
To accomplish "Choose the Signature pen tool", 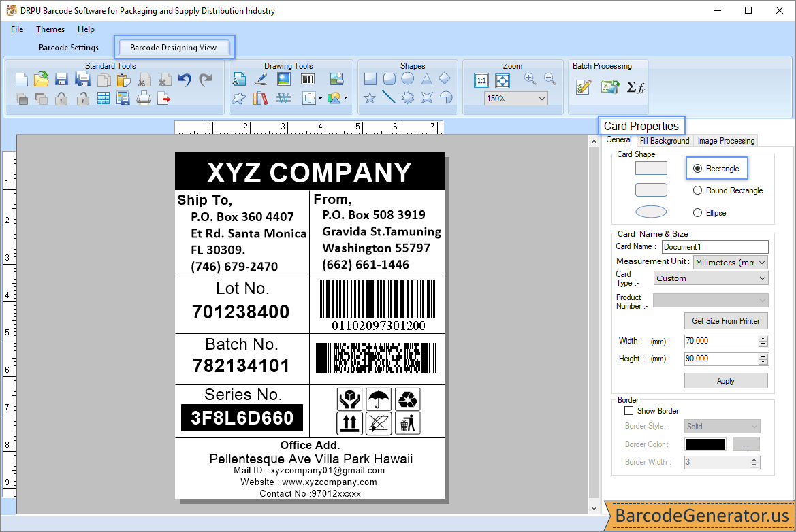I will click(x=260, y=79).
